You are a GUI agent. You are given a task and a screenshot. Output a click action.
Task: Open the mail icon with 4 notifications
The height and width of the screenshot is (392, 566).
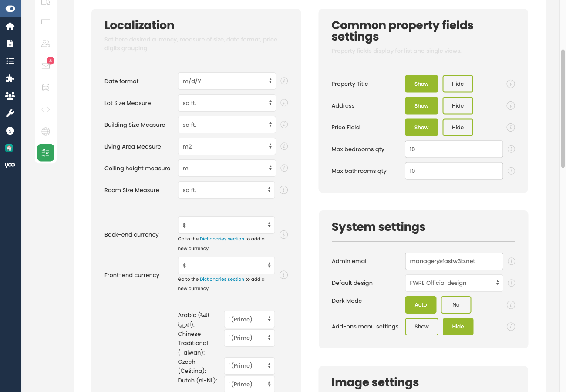[45, 66]
